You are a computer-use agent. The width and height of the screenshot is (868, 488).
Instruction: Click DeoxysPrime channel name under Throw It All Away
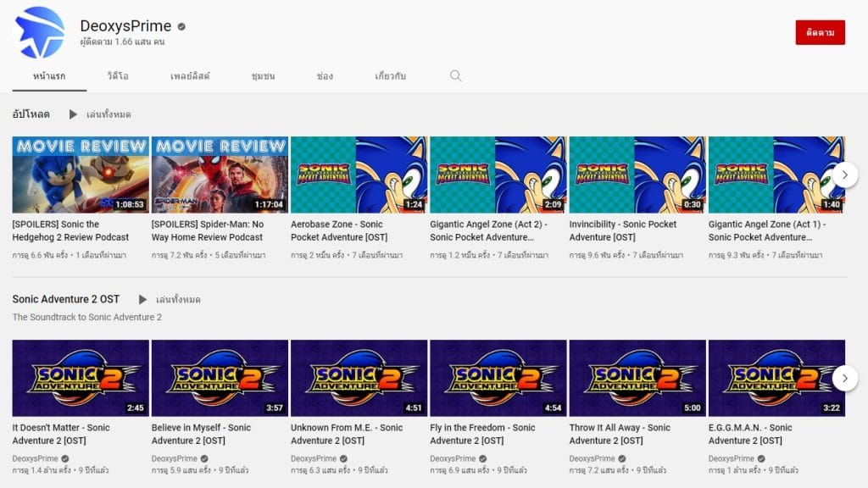tap(592, 458)
